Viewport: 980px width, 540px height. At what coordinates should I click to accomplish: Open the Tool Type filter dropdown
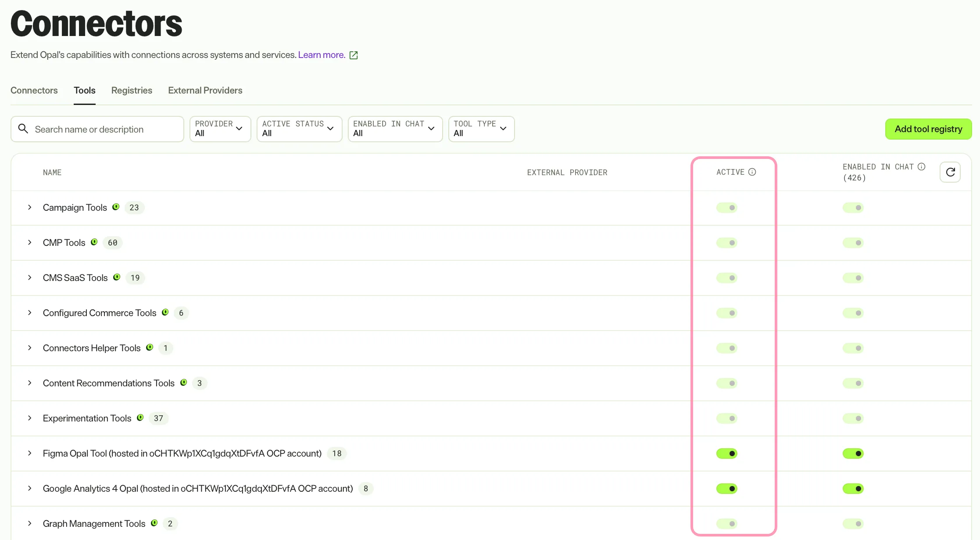[x=481, y=129]
